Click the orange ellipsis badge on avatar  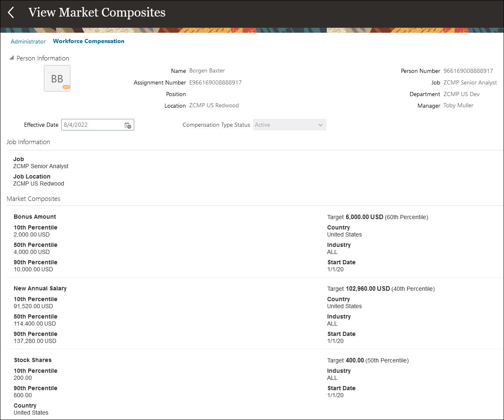point(66,87)
